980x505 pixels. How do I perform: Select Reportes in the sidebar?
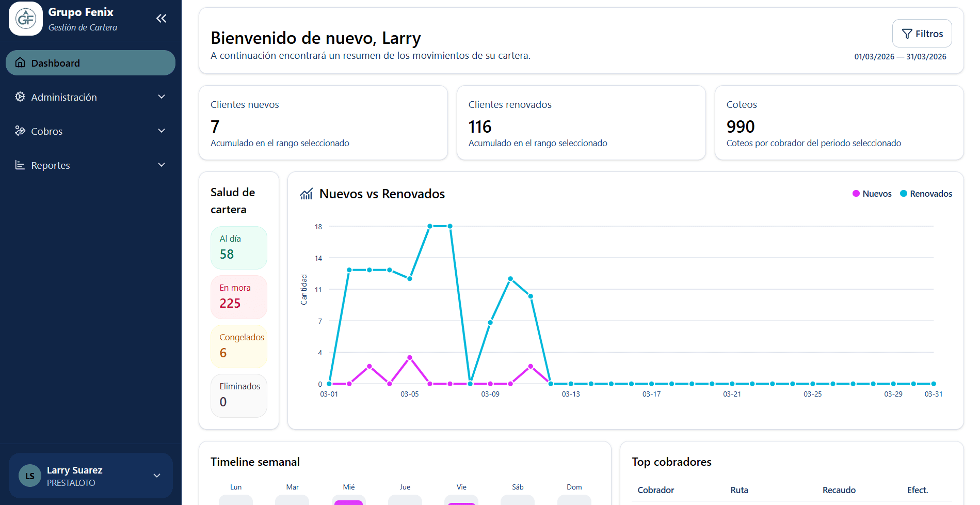[51, 165]
